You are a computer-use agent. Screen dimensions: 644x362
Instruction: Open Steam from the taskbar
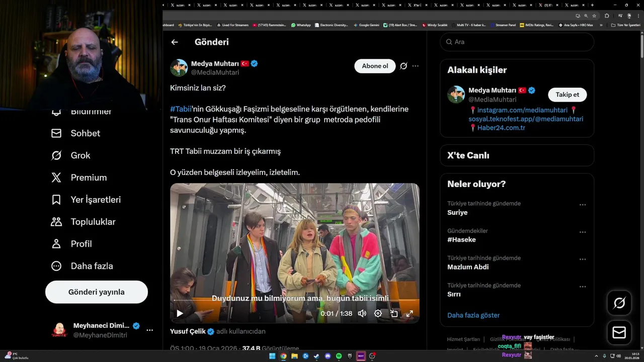316,356
